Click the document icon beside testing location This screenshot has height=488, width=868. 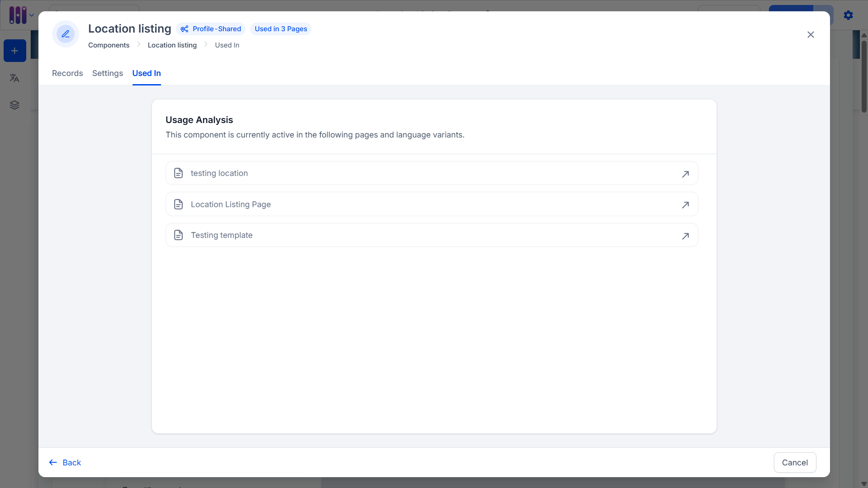coord(179,173)
